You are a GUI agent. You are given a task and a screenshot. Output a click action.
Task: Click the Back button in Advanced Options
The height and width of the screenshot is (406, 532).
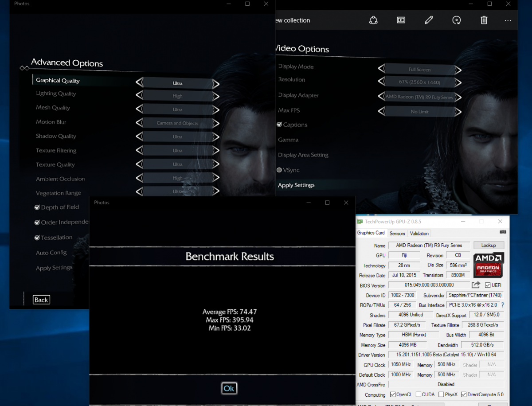[41, 300]
